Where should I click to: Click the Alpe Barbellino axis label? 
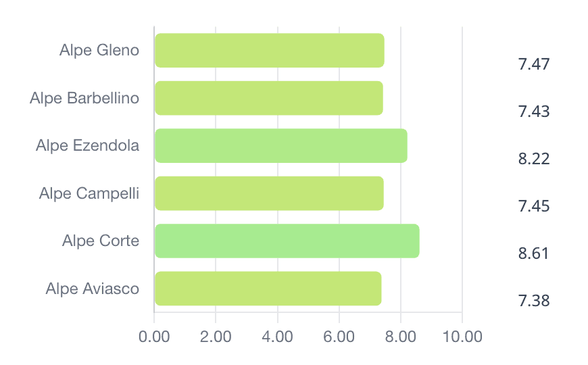[84, 98]
